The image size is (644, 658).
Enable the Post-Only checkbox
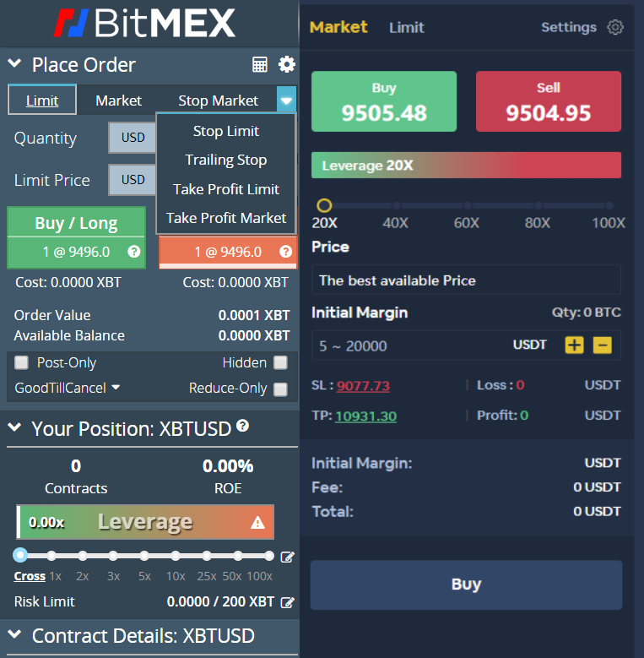click(x=21, y=362)
